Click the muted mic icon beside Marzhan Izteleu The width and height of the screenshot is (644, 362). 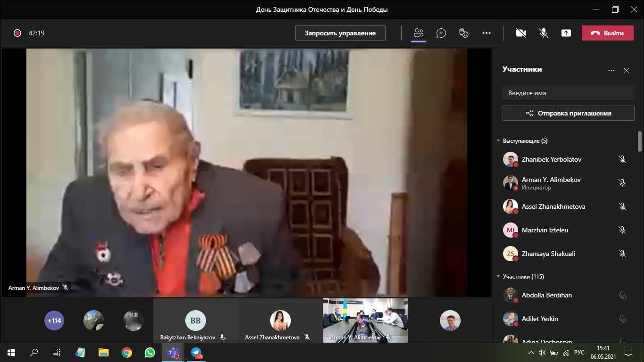pyautogui.click(x=622, y=230)
